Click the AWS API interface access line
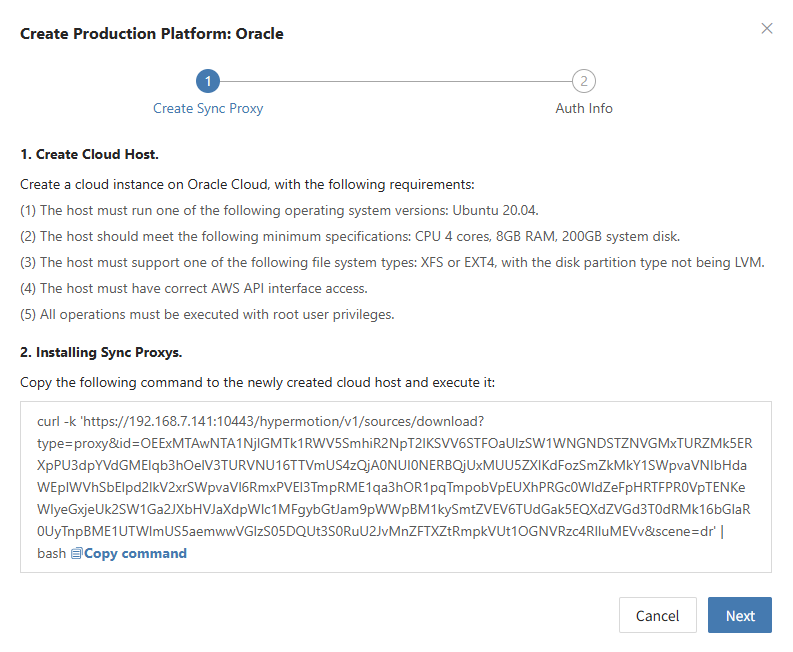This screenshot has width=793, height=652. click(x=194, y=288)
